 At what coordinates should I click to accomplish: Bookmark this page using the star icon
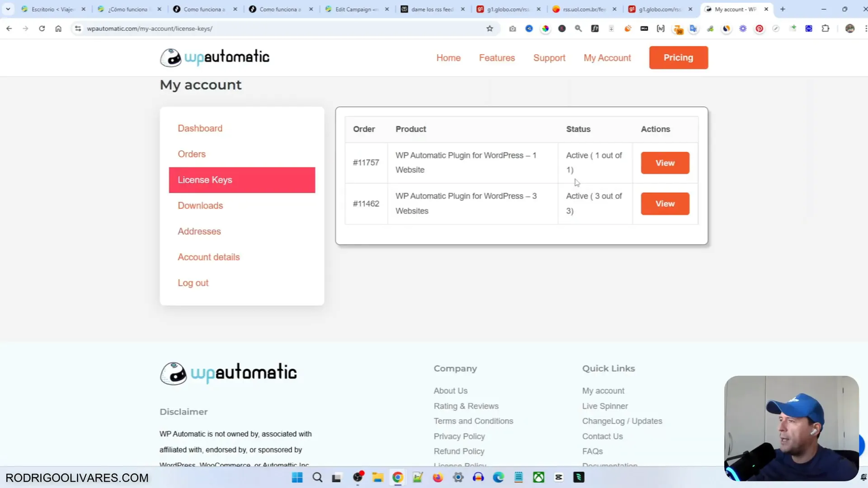(x=489, y=28)
